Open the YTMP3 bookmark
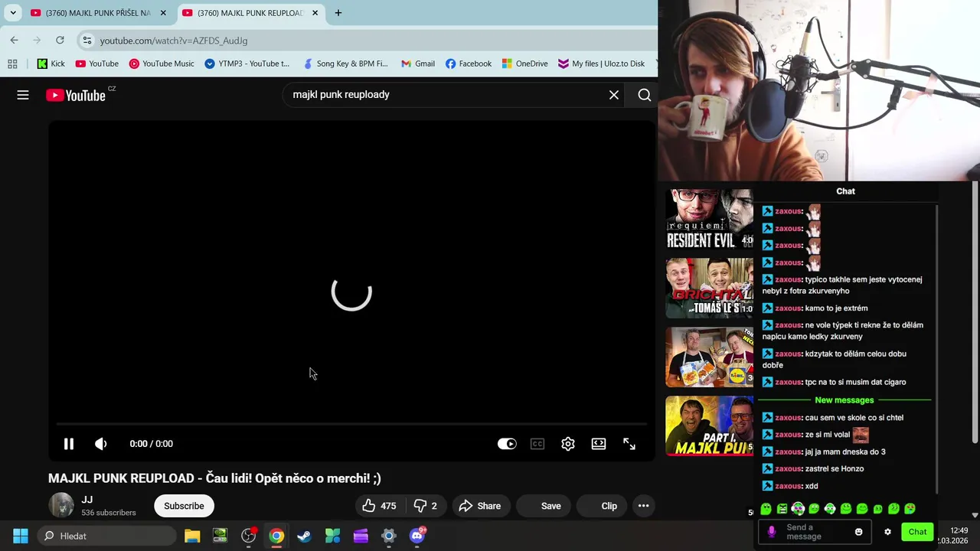The height and width of the screenshot is (551, 980). (247, 64)
